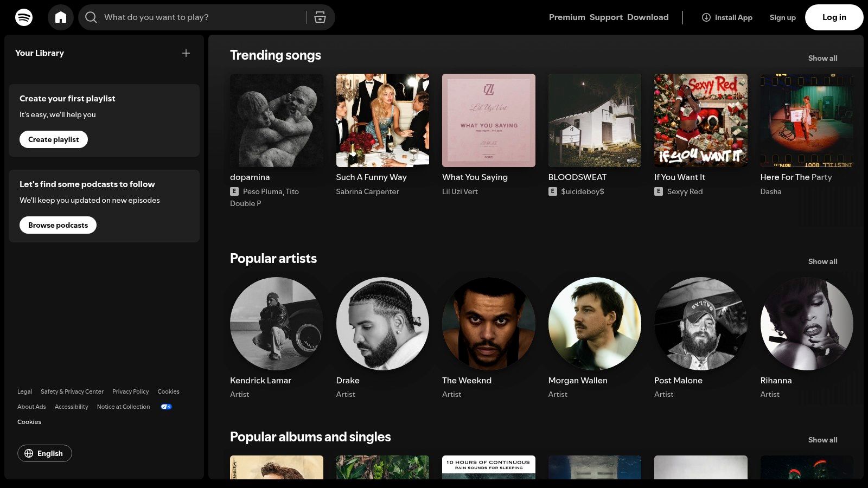Click the Trending songs heading
The width and height of the screenshot is (868, 488).
[x=276, y=55]
